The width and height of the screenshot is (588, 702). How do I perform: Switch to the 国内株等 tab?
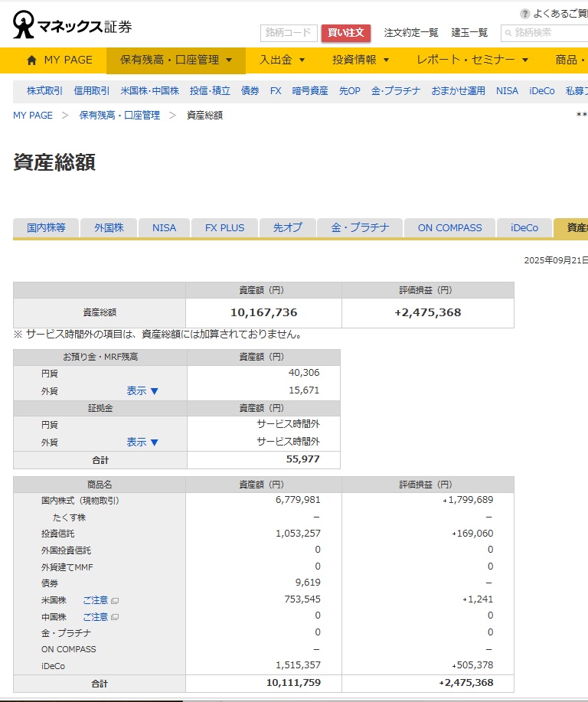click(46, 227)
